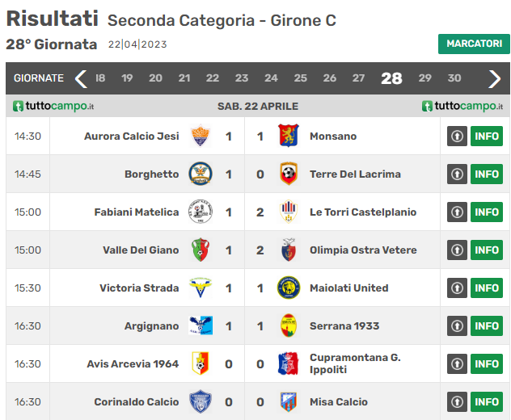Click the Terre Del Lacrima soccer ball crest

[289, 174]
